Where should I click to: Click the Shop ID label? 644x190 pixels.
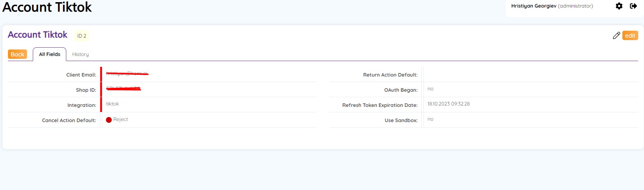click(86, 90)
